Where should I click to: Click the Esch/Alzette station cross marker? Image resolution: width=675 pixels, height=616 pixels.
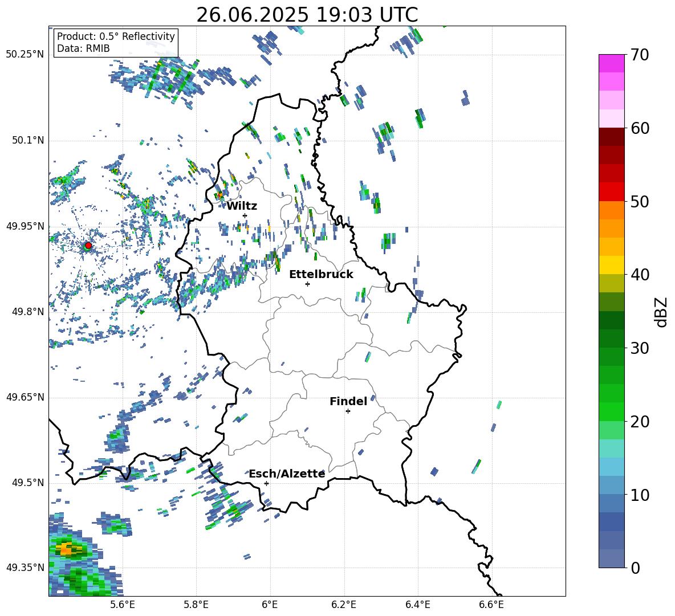[266, 483]
